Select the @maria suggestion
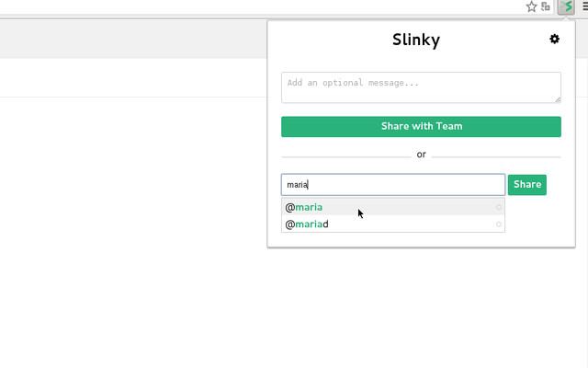The height and width of the screenshot is (368, 588). tap(393, 207)
